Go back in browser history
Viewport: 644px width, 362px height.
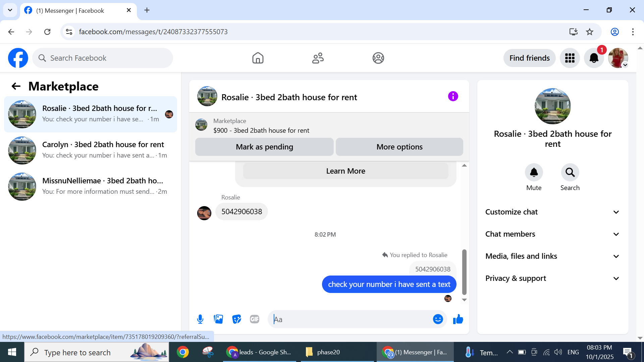tap(11, 32)
